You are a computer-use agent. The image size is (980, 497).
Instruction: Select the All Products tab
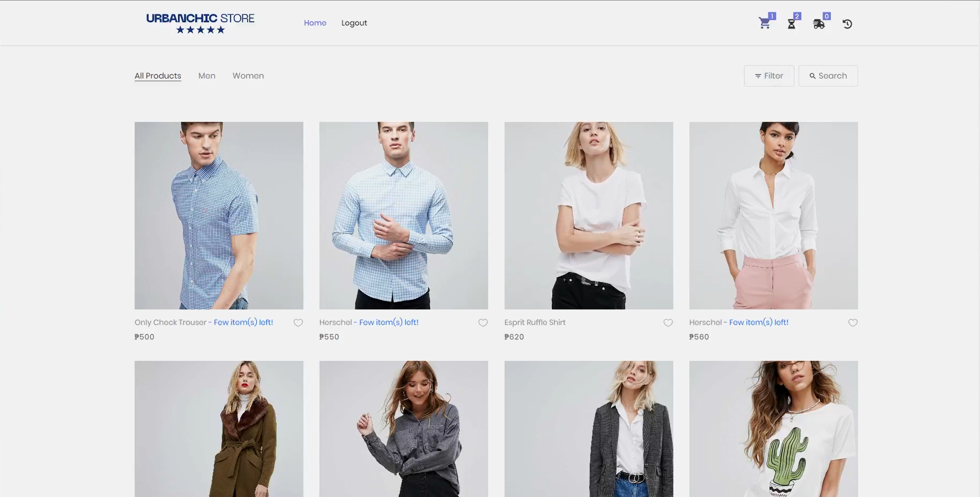coord(158,75)
